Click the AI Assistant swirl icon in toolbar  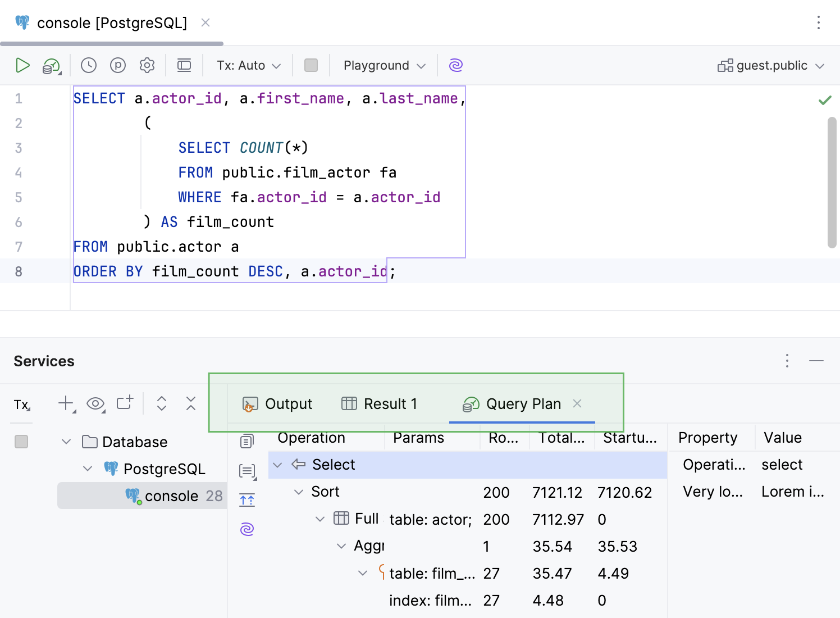(455, 66)
